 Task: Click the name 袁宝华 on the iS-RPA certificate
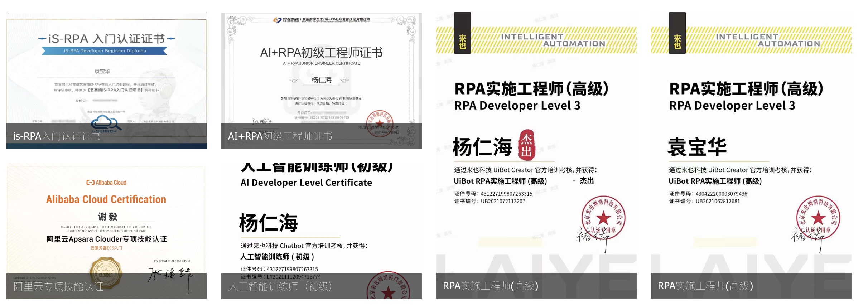coord(102,71)
